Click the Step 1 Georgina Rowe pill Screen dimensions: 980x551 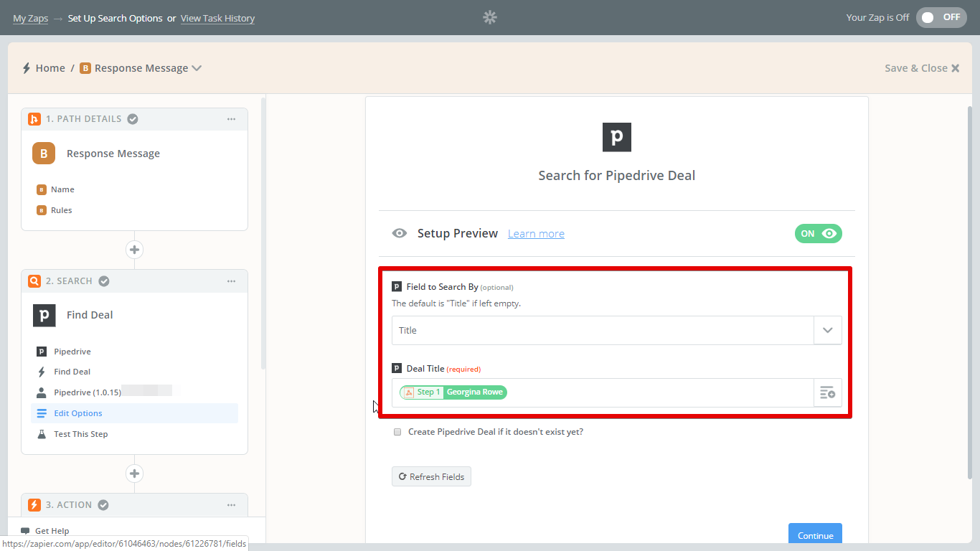[x=453, y=392]
